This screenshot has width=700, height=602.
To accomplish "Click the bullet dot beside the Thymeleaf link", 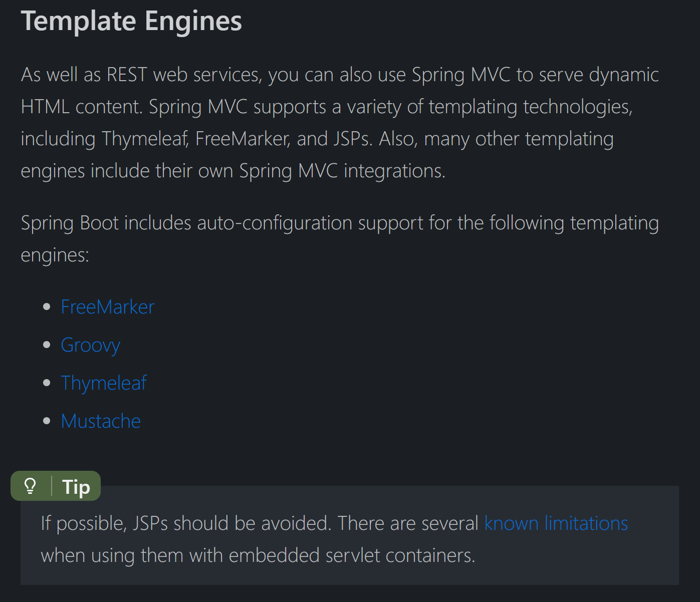I will click(x=47, y=383).
